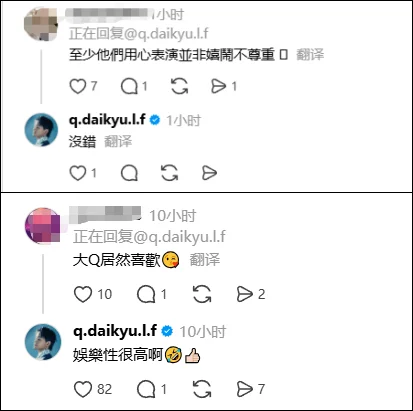Share the comment with 1 share
The width and height of the screenshot is (413, 411).
pos(219,86)
